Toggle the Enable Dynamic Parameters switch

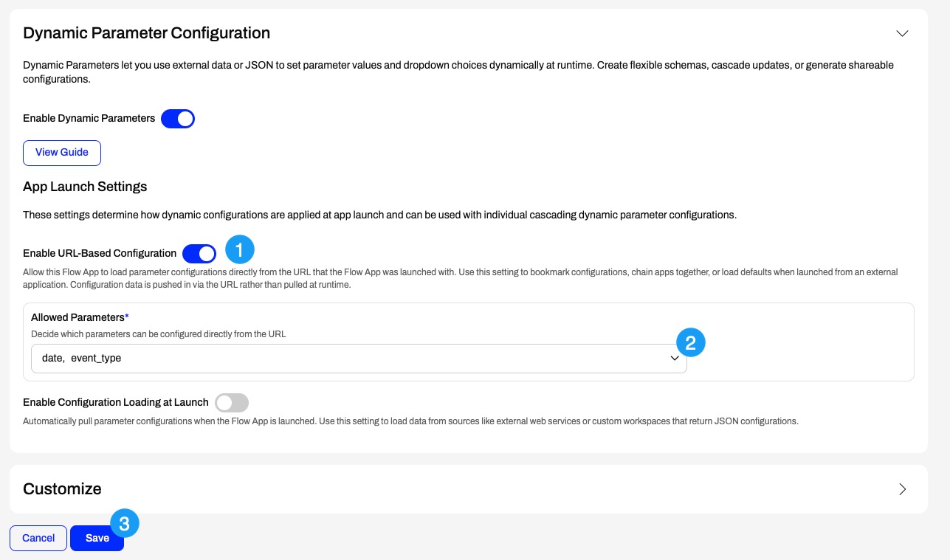178,118
